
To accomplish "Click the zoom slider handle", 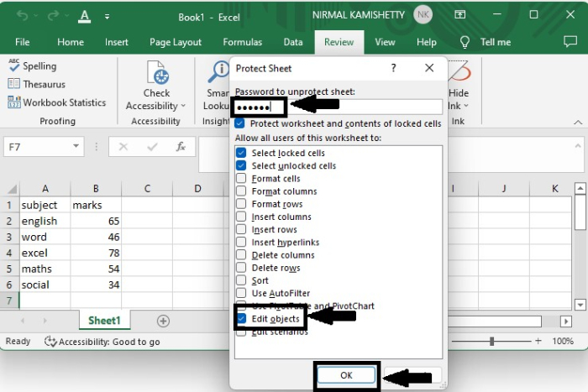I will point(491,341).
